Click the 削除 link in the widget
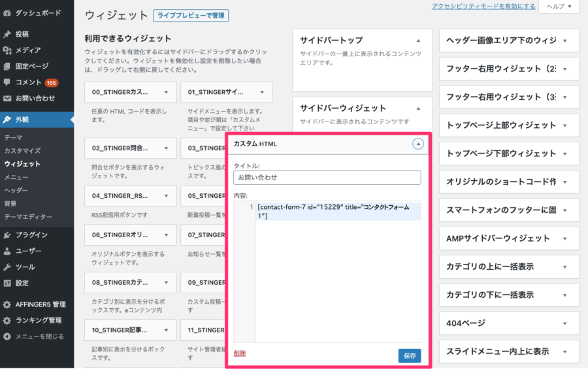Image resolution: width=588 pixels, height=369 pixels. click(x=240, y=353)
